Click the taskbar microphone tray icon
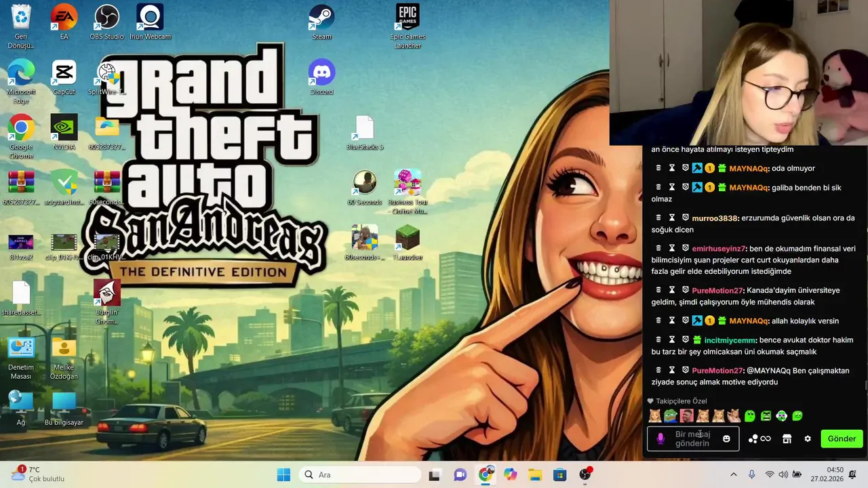Viewport: 868px width, 488px height. tap(751, 475)
